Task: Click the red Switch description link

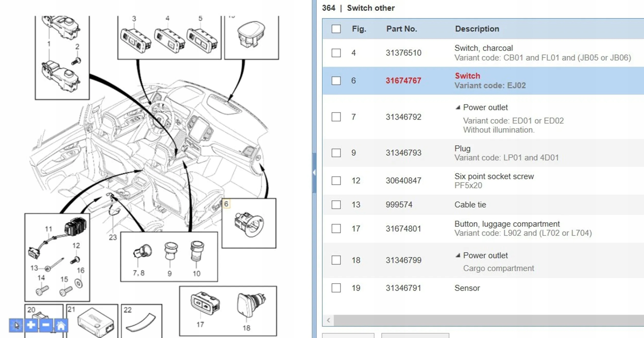Action: (467, 76)
